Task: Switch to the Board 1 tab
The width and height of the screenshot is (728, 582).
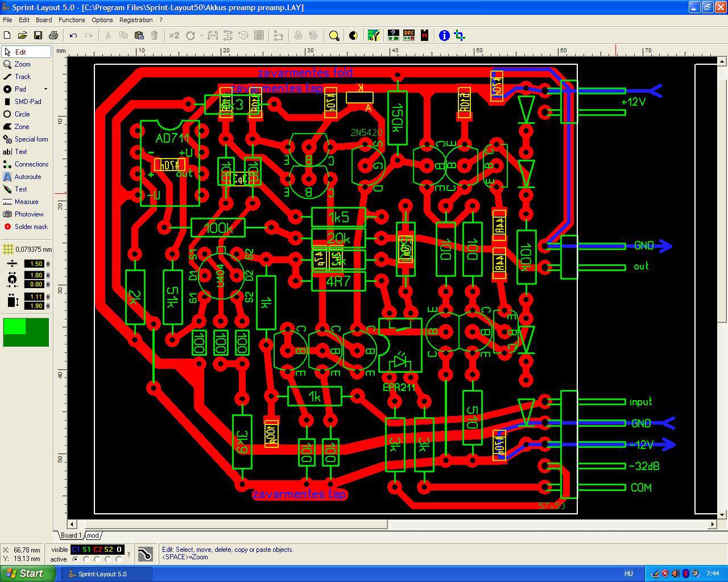Action: pyautogui.click(x=71, y=535)
